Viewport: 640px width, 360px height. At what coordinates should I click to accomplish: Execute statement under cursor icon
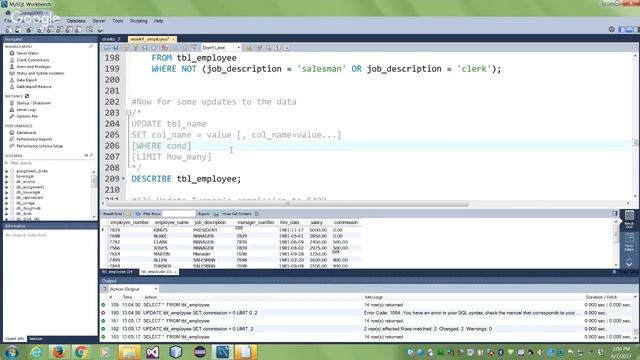[136, 48]
